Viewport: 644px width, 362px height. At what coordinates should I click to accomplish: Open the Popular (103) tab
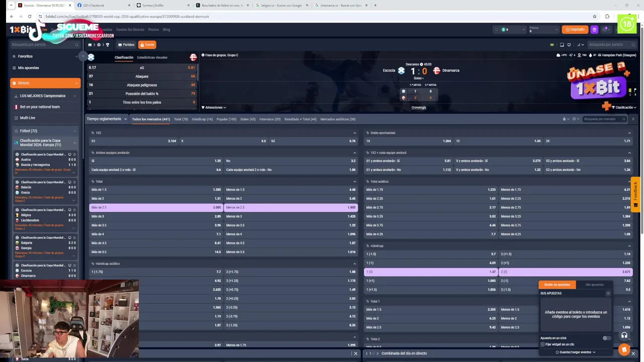click(x=226, y=119)
